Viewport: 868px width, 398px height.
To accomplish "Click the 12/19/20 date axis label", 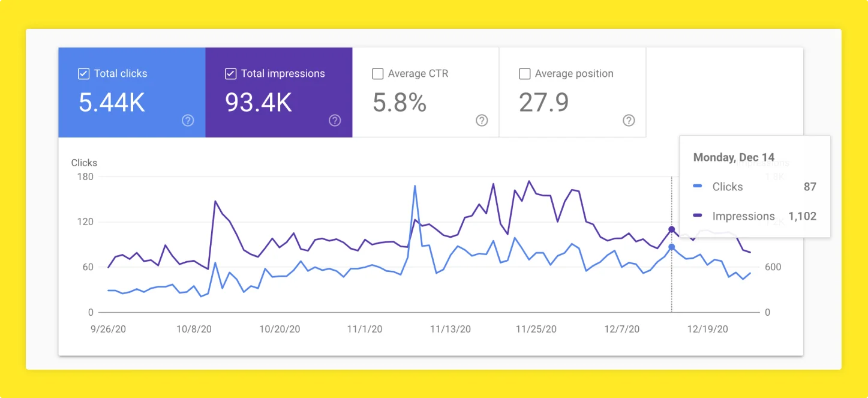I will [708, 329].
